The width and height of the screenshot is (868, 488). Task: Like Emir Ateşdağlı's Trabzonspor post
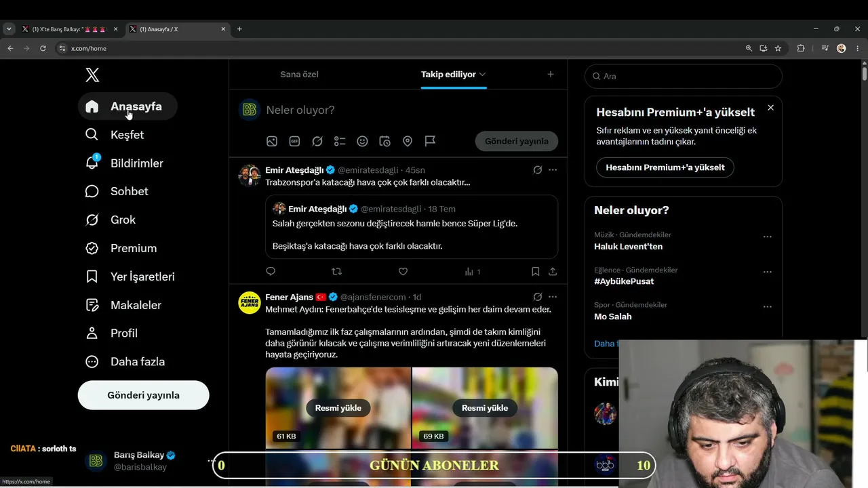(x=403, y=272)
